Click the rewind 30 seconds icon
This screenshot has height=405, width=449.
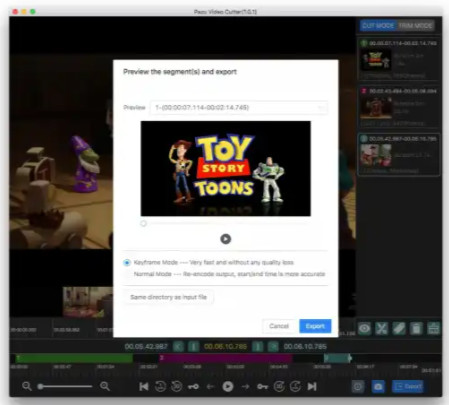177,386
